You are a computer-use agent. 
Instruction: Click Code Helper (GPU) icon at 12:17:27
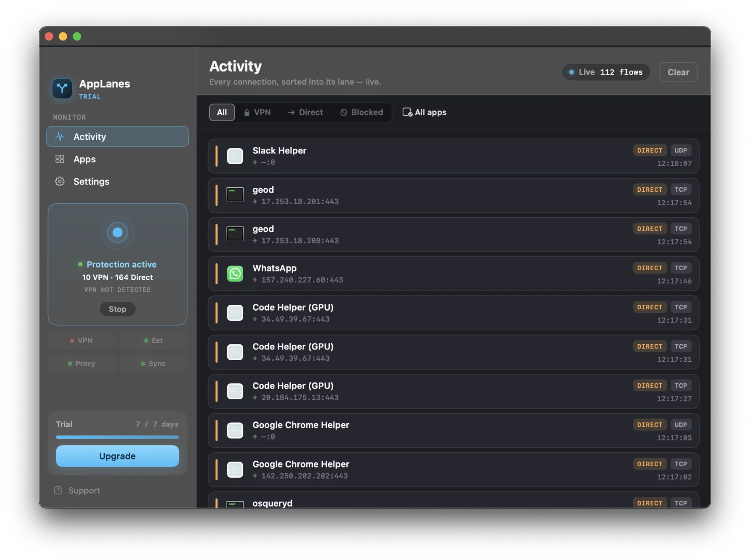point(235,391)
